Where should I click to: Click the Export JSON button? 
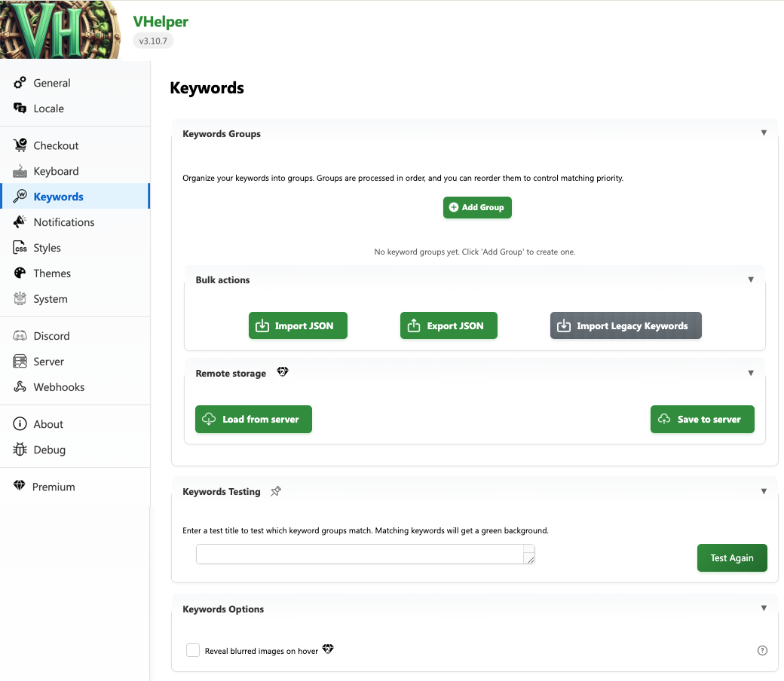(x=449, y=325)
